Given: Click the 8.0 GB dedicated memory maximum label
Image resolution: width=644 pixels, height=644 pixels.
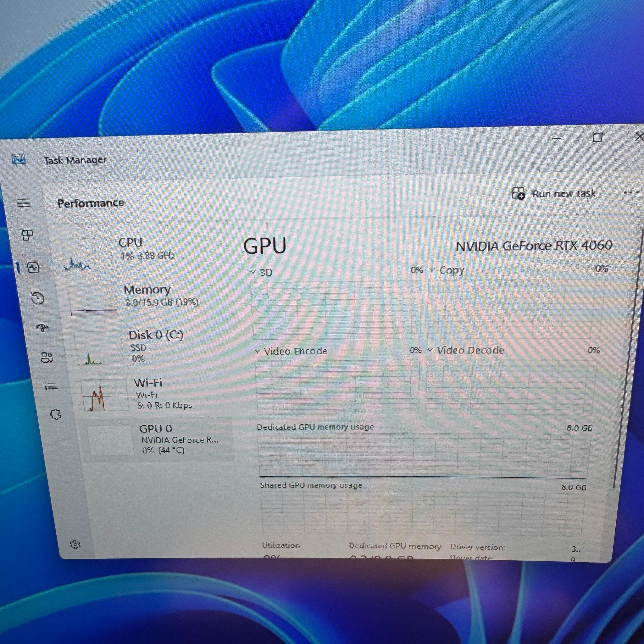Looking at the screenshot, I should (580, 428).
